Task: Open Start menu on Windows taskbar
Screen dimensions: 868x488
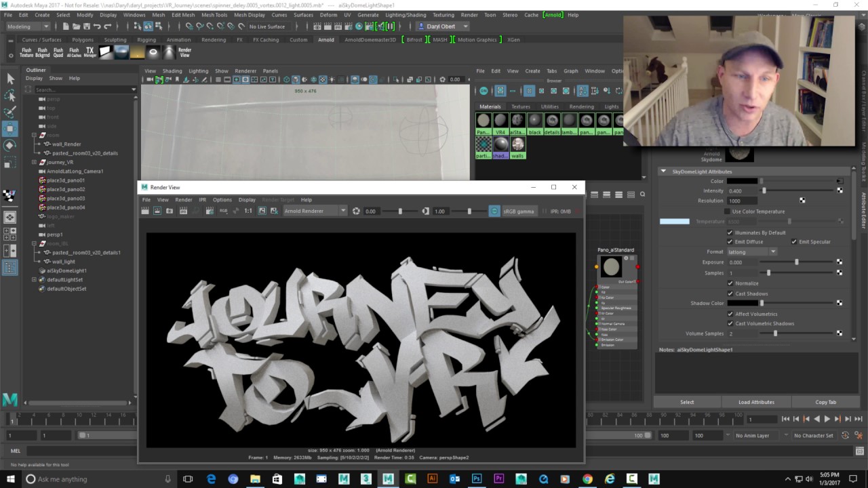Action: 9,479
